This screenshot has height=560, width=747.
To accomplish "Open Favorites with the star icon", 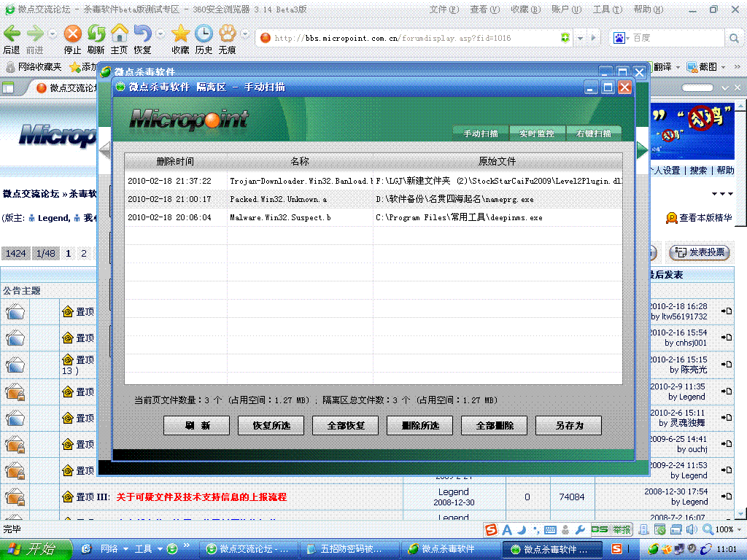I will click(180, 34).
